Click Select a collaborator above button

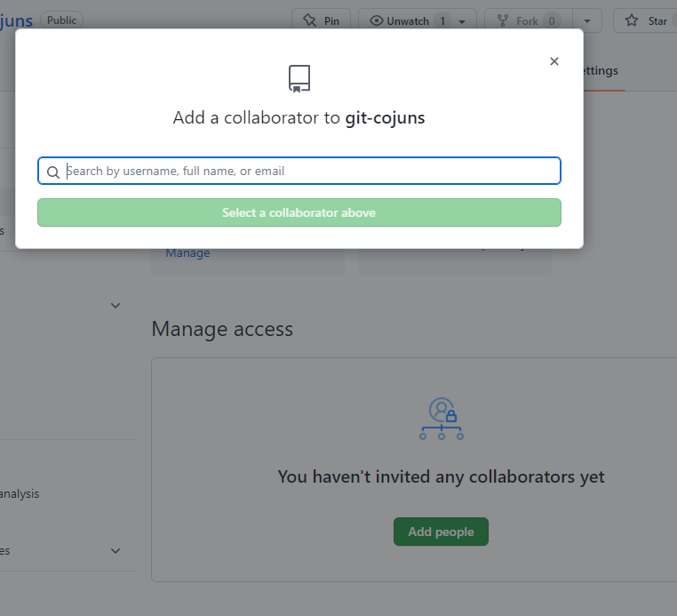[x=299, y=212]
